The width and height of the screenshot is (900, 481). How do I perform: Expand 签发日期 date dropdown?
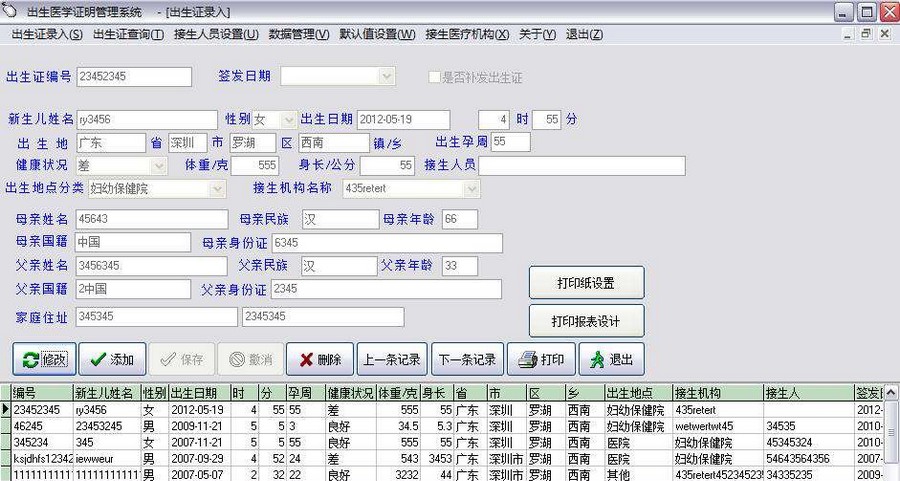coord(386,76)
